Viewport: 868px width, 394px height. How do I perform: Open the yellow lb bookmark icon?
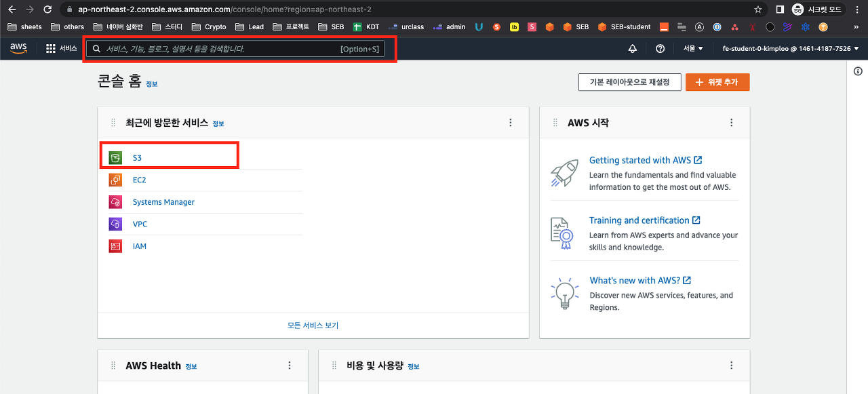515,27
